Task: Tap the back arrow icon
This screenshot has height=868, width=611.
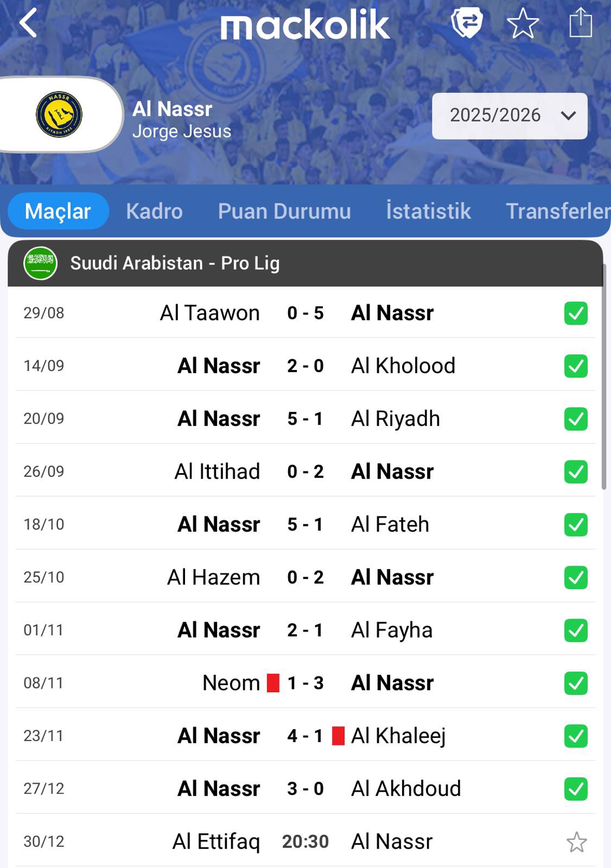Action: pyautogui.click(x=28, y=23)
